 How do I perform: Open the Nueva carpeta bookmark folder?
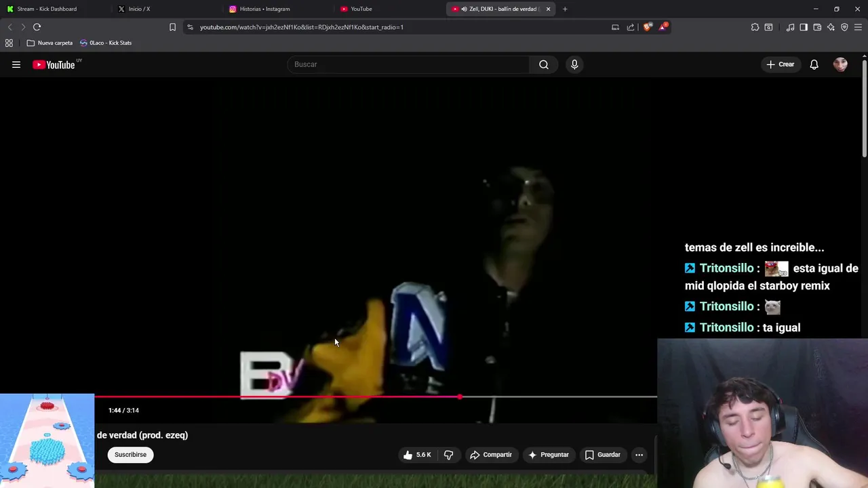tap(50, 43)
